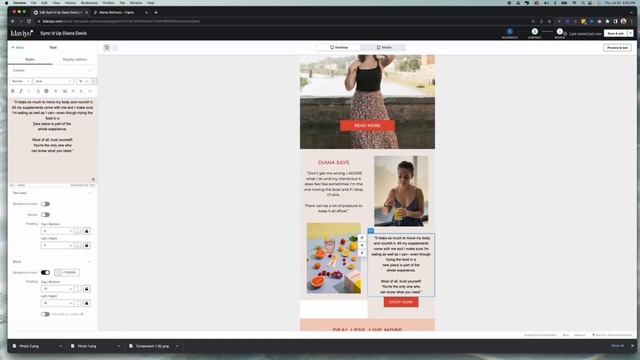Close the downloads bar

pos(632,346)
